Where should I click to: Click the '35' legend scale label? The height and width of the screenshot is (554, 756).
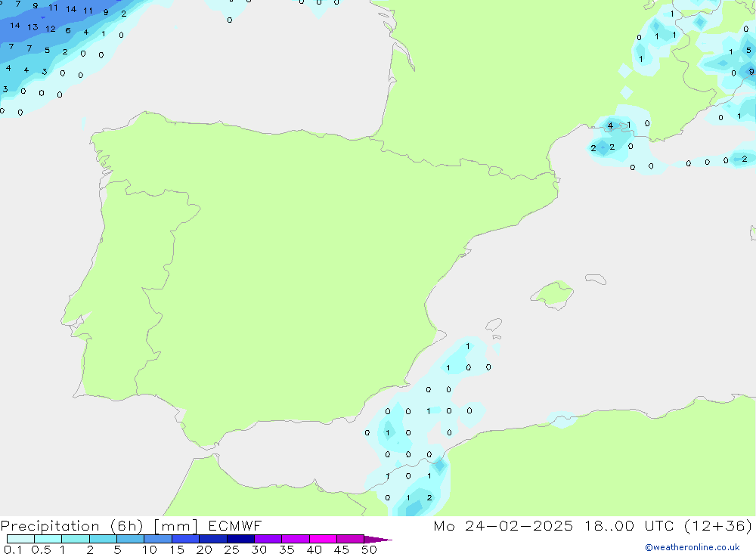click(x=287, y=549)
